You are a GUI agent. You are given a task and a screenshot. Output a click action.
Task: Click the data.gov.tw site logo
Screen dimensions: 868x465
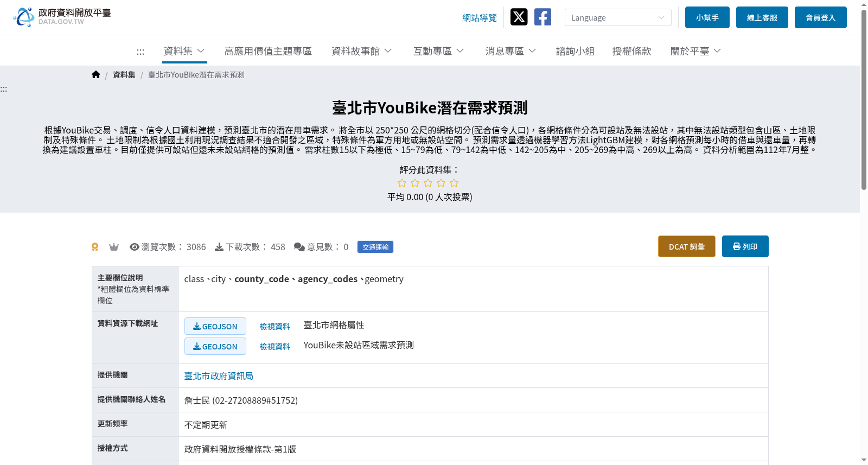(x=62, y=17)
